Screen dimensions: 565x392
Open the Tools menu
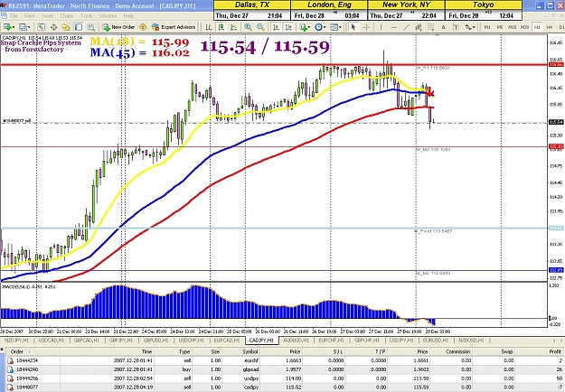click(x=86, y=16)
